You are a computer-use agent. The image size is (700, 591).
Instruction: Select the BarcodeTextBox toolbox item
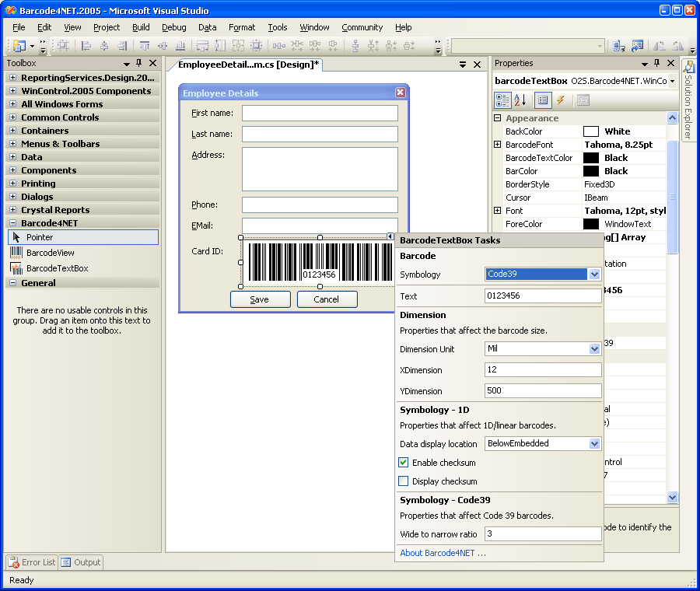[57, 268]
